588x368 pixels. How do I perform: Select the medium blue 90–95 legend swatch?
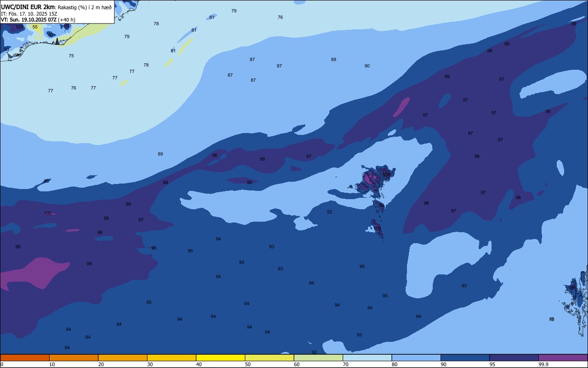point(465,357)
